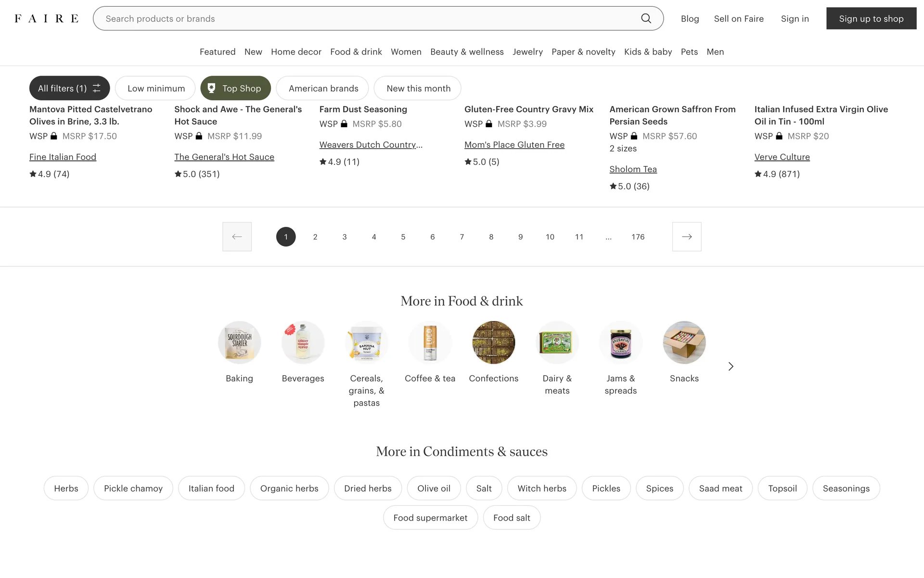
Task: Click the previous page arrow button
Action: pyautogui.click(x=237, y=236)
